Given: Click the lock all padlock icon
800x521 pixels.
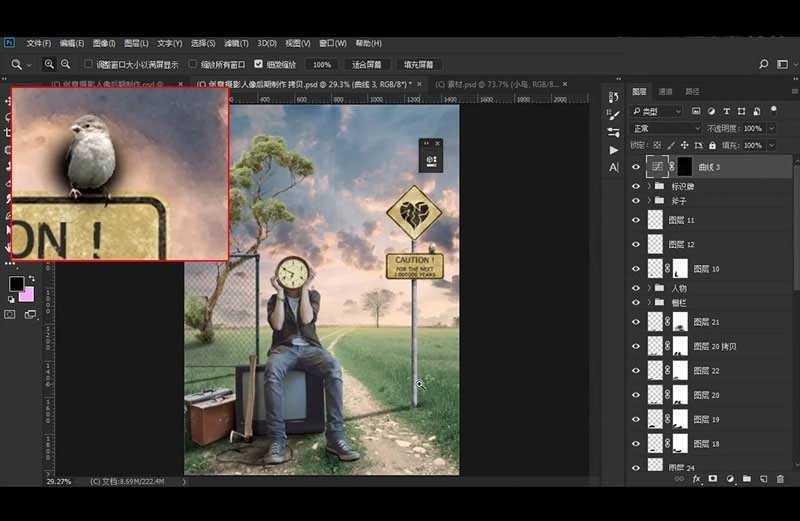Looking at the screenshot, I should pos(713,146).
